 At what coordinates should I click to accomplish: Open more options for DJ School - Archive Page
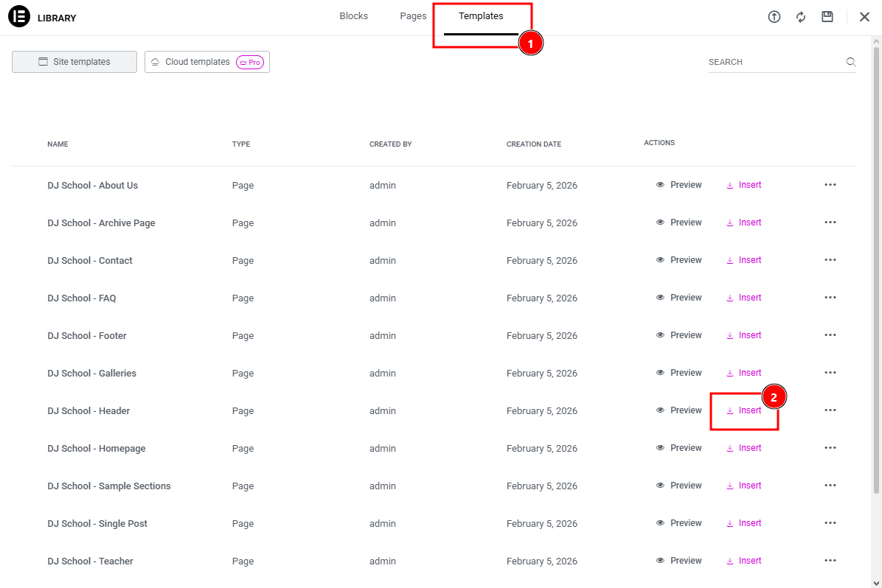pyautogui.click(x=830, y=223)
